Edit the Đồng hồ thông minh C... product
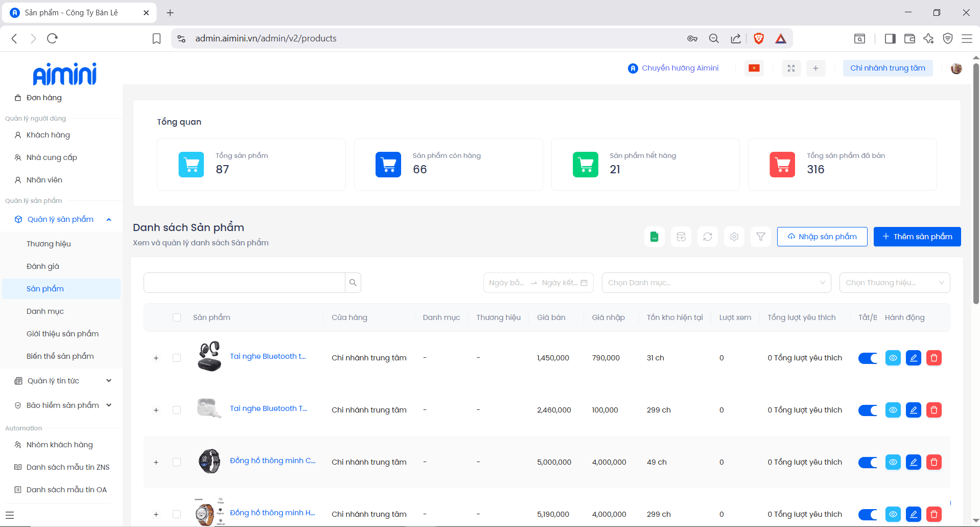Screen dimensions: 980x527 click(913, 462)
